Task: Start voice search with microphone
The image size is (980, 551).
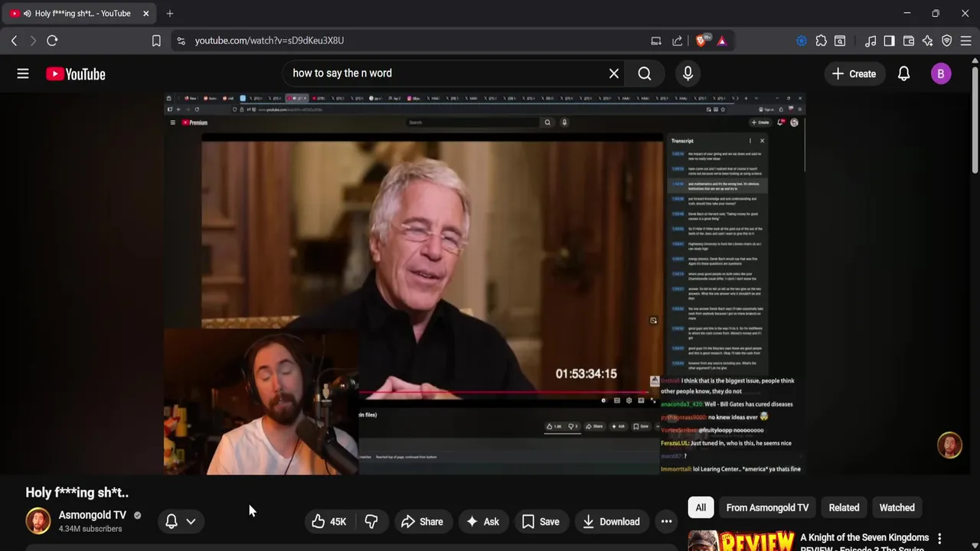Action: (688, 73)
